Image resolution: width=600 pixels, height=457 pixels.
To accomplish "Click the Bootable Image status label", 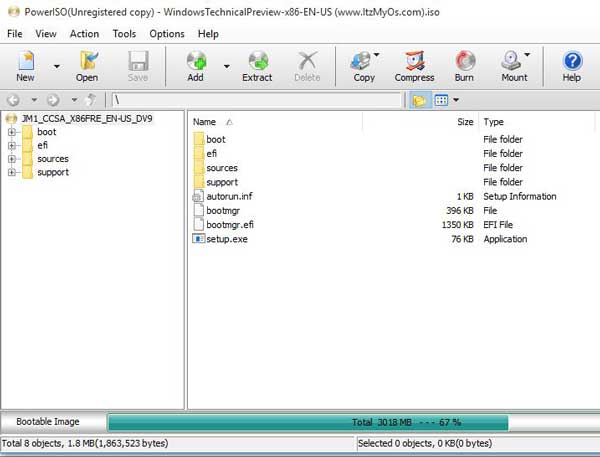I will point(48,422).
